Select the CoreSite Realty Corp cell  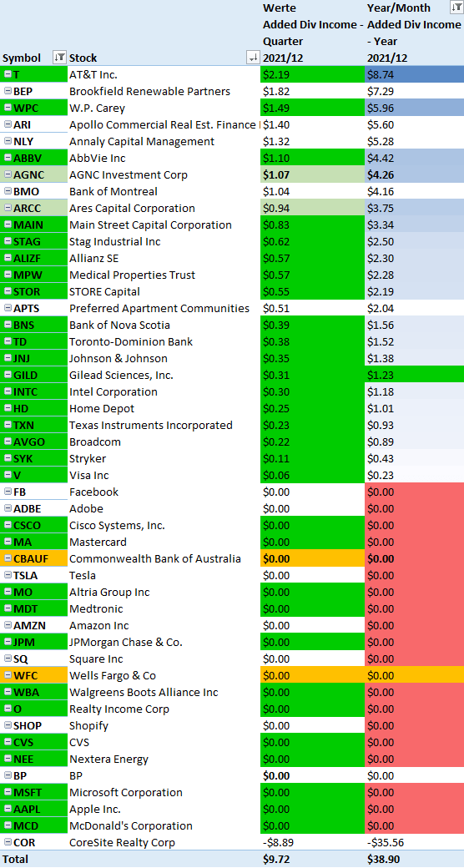[164, 842]
